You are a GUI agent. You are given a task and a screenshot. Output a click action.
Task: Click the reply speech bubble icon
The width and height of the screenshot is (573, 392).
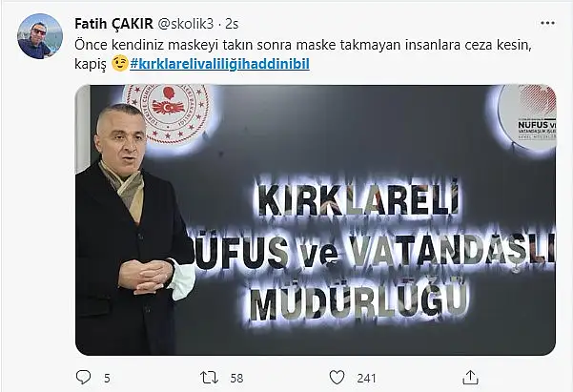point(83,377)
